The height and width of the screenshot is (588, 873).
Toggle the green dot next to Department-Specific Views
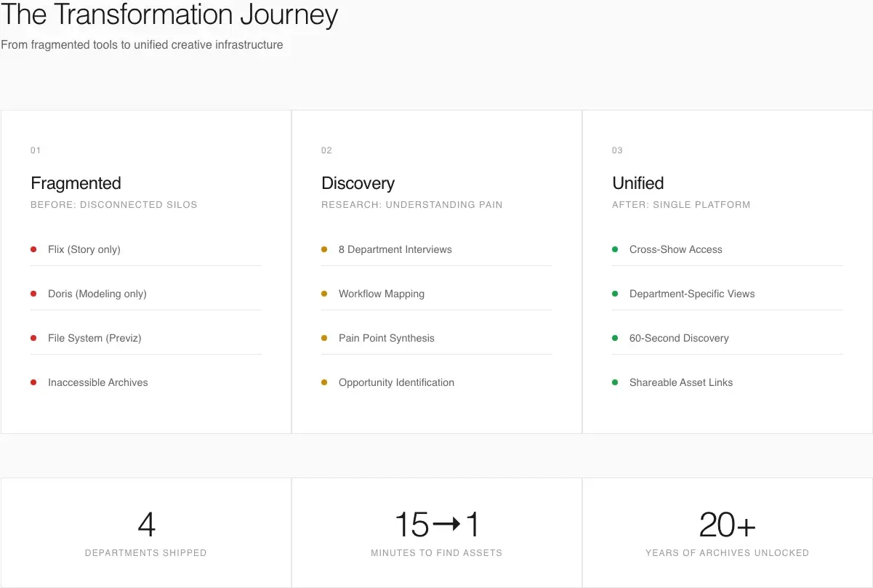click(615, 293)
